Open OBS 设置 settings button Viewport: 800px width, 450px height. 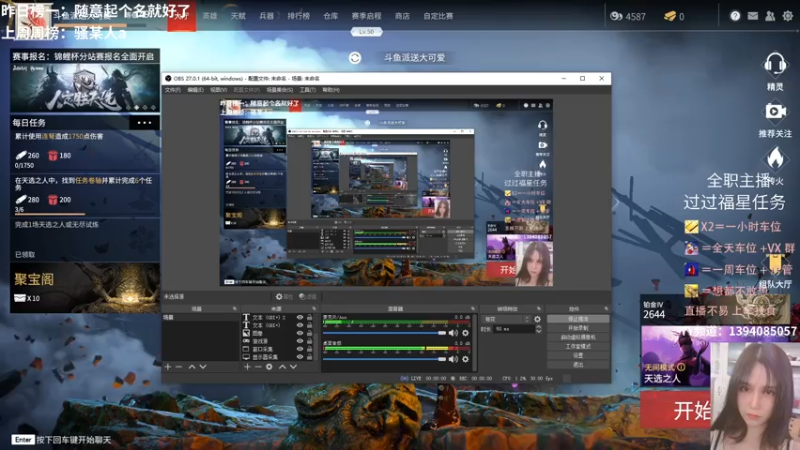[x=578, y=356]
